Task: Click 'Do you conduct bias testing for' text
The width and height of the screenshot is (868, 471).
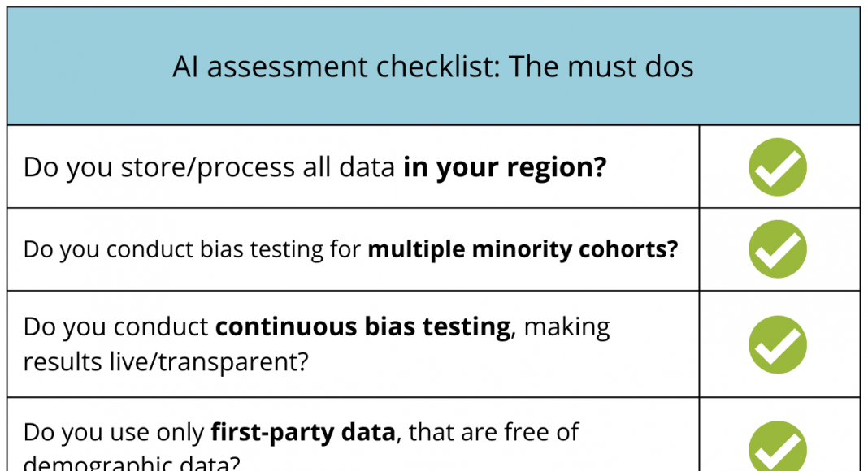Action: 192,249
